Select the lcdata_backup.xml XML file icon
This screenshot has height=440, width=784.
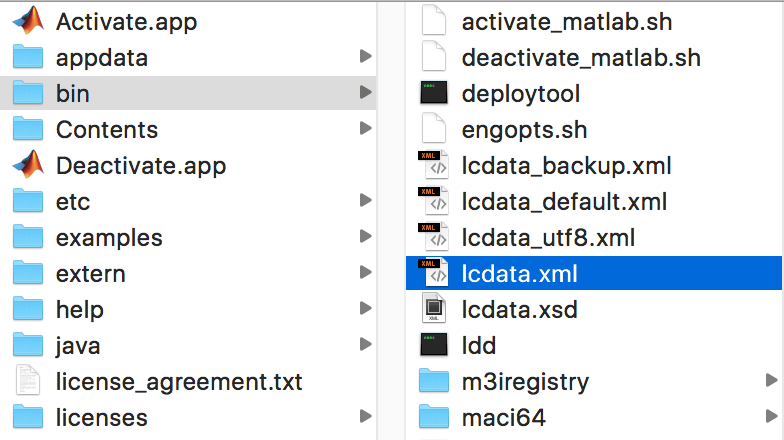(434, 165)
